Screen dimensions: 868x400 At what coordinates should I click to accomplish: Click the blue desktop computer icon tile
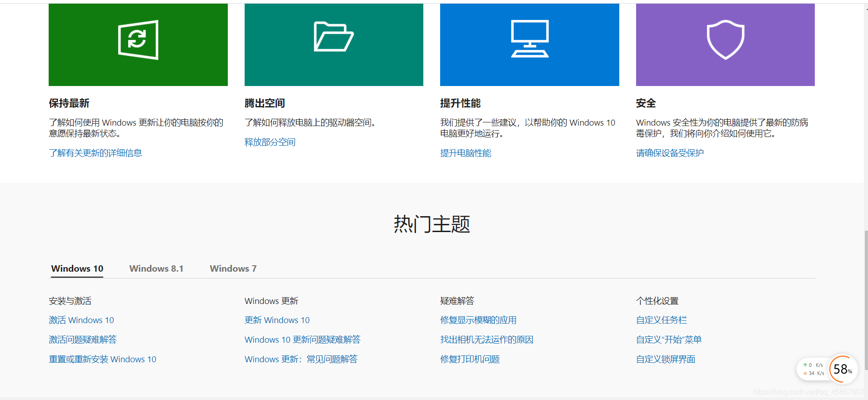[x=530, y=45]
